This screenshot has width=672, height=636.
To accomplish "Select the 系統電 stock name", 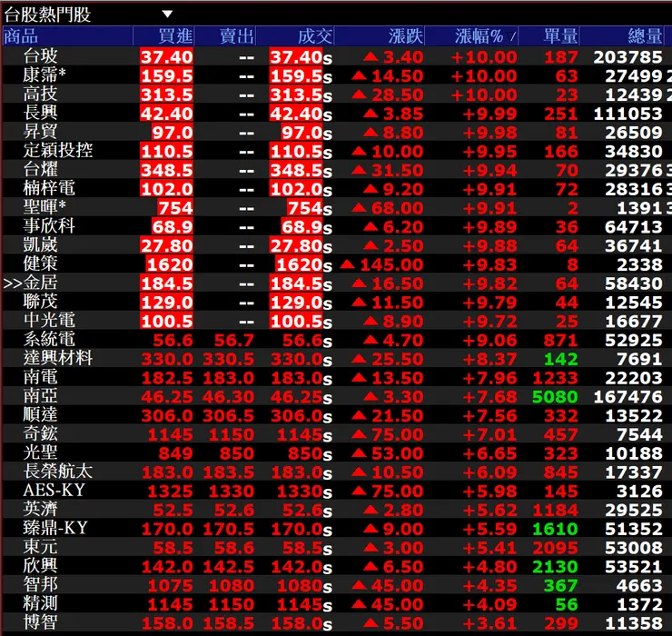I will tap(49, 339).
